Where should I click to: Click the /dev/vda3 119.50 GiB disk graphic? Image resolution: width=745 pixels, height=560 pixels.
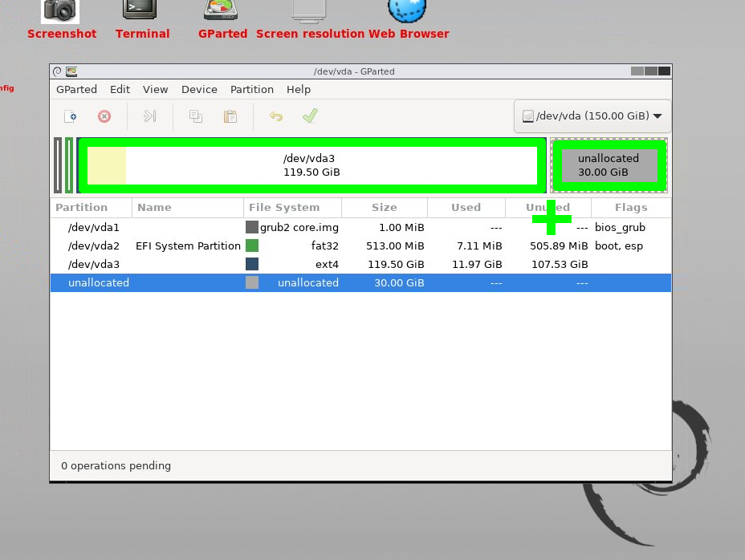(x=311, y=165)
